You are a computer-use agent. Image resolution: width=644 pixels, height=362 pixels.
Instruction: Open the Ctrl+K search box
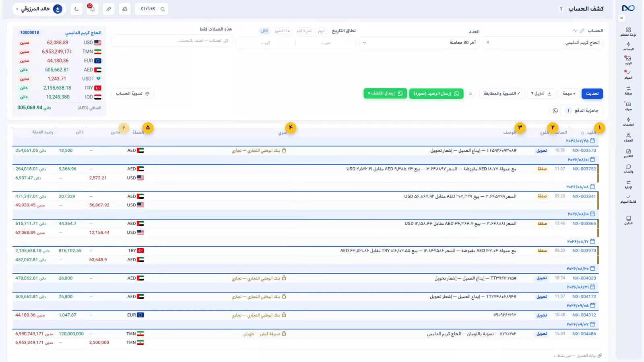click(152, 9)
